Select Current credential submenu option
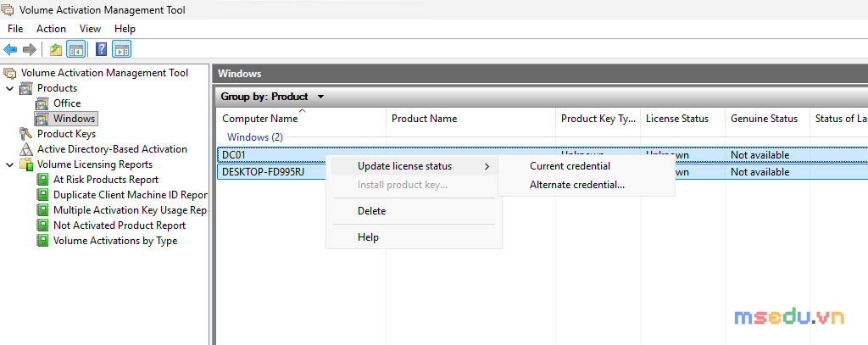This screenshot has width=868, height=345. tap(570, 165)
